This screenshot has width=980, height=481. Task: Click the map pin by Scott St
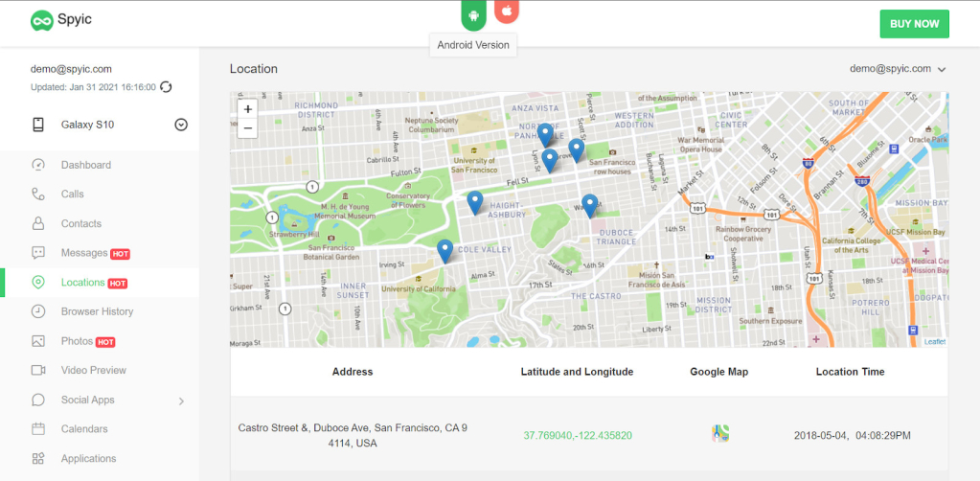pyautogui.click(x=577, y=150)
